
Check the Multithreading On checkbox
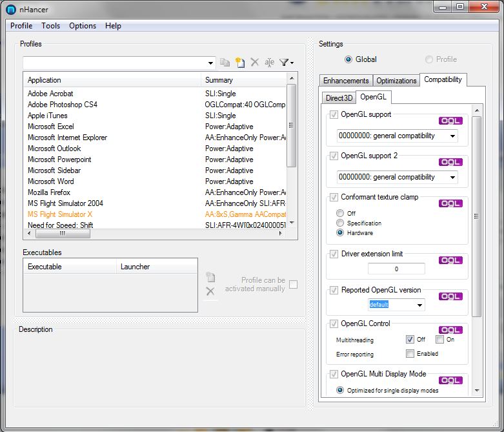coord(439,339)
